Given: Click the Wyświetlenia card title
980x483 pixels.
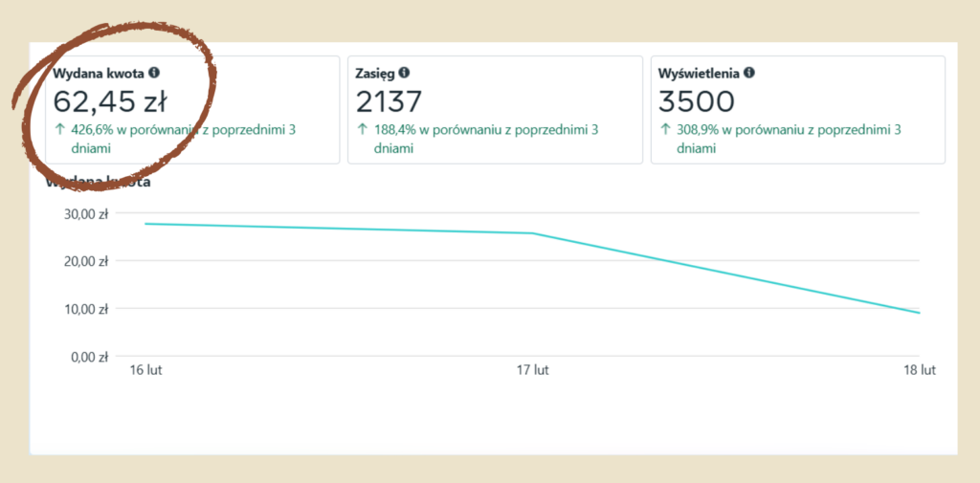Looking at the screenshot, I should (x=700, y=72).
